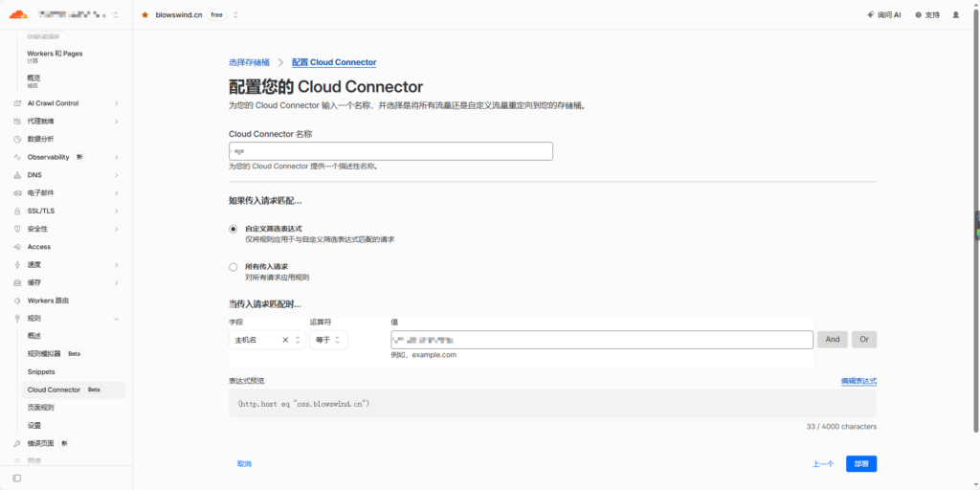Click the expression preview text

click(303, 404)
